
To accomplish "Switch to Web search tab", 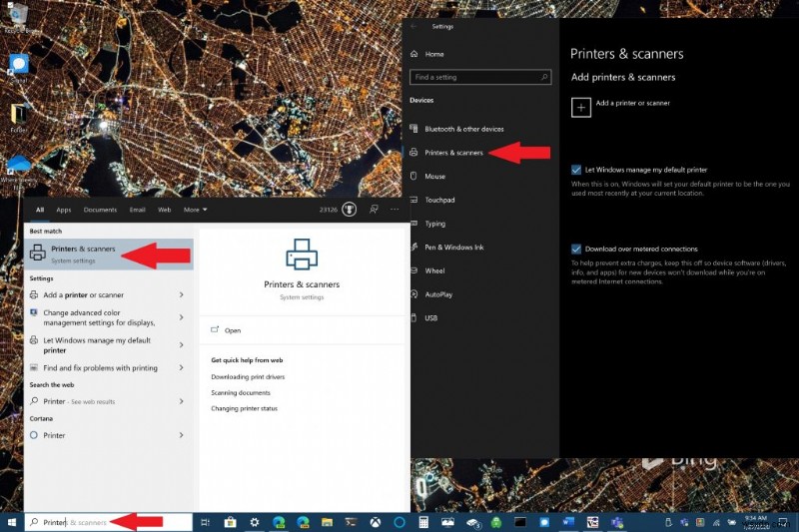I will point(164,210).
